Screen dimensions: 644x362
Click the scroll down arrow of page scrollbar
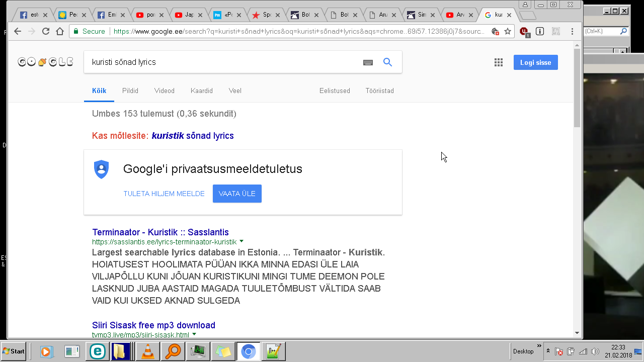coord(577,333)
